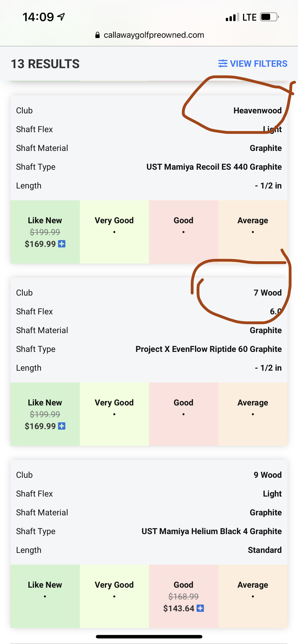The width and height of the screenshot is (298, 644).
Task: Tap the callawaygolfpreowned.com address field
Action: click(154, 35)
